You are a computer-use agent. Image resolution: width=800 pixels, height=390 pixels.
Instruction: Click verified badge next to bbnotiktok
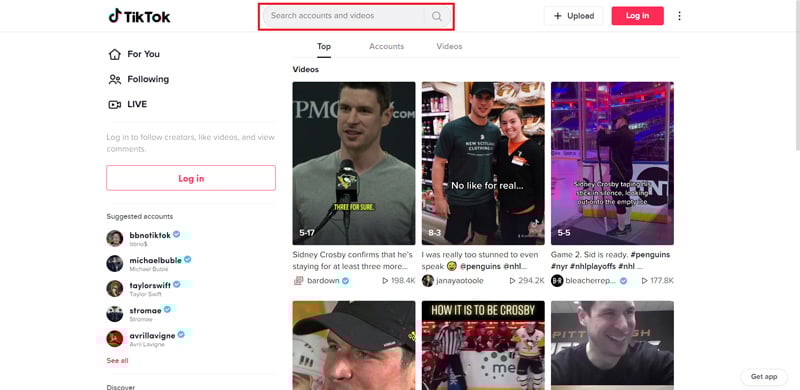click(177, 234)
